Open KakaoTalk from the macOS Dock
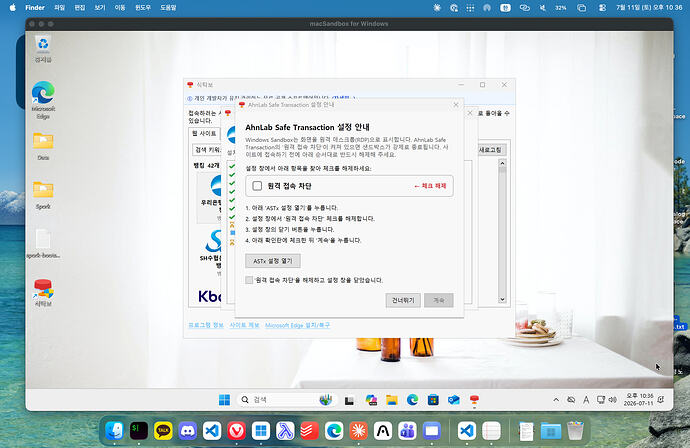This screenshot has height=448, width=690. tap(163, 431)
